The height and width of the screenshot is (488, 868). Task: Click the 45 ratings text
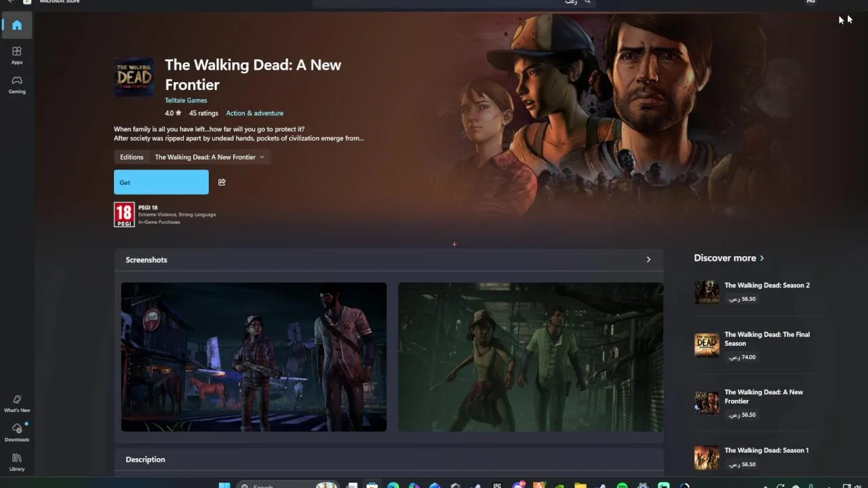tap(203, 113)
